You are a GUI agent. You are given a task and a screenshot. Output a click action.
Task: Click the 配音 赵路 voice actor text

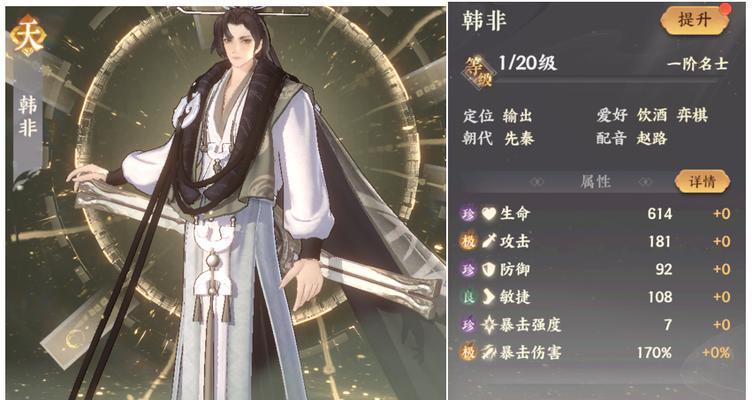[632, 139]
